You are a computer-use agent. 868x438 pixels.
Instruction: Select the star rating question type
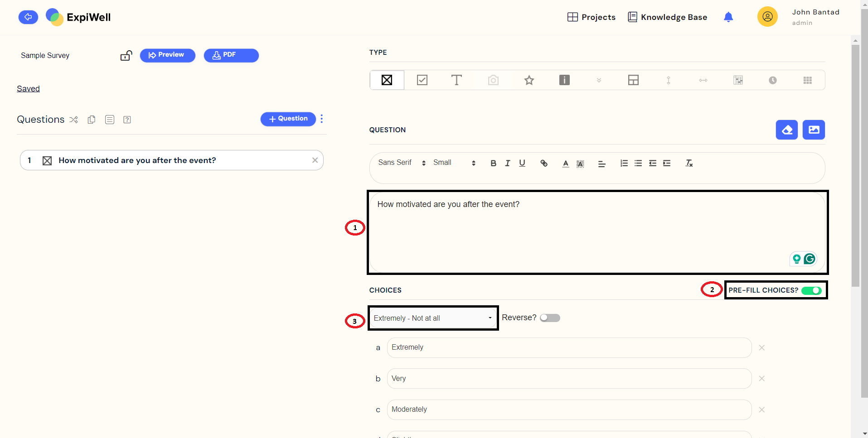pos(529,80)
